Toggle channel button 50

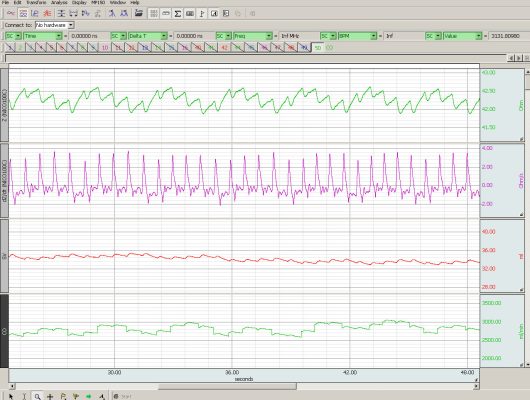317,48
